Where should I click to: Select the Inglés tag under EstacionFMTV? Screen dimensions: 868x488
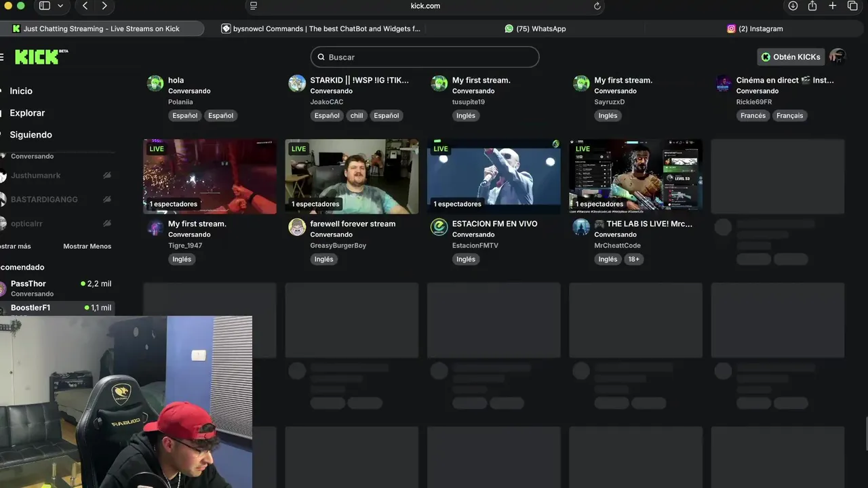(466, 259)
